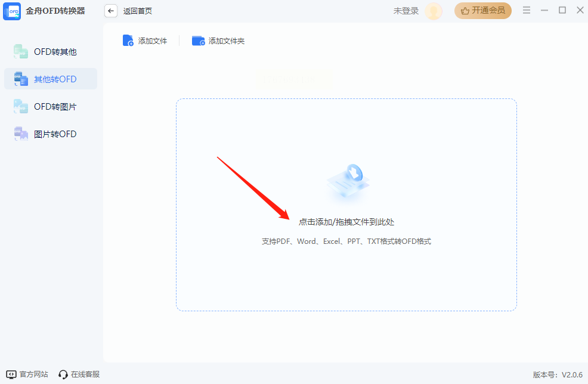Return to home via 返回首页 text
This screenshot has height=384, width=588.
tap(138, 11)
